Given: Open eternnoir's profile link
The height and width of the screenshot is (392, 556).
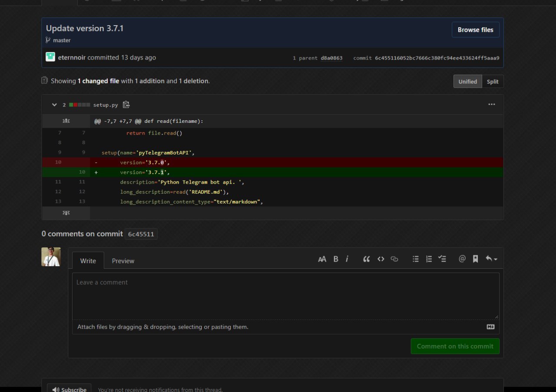Looking at the screenshot, I should point(72,57).
